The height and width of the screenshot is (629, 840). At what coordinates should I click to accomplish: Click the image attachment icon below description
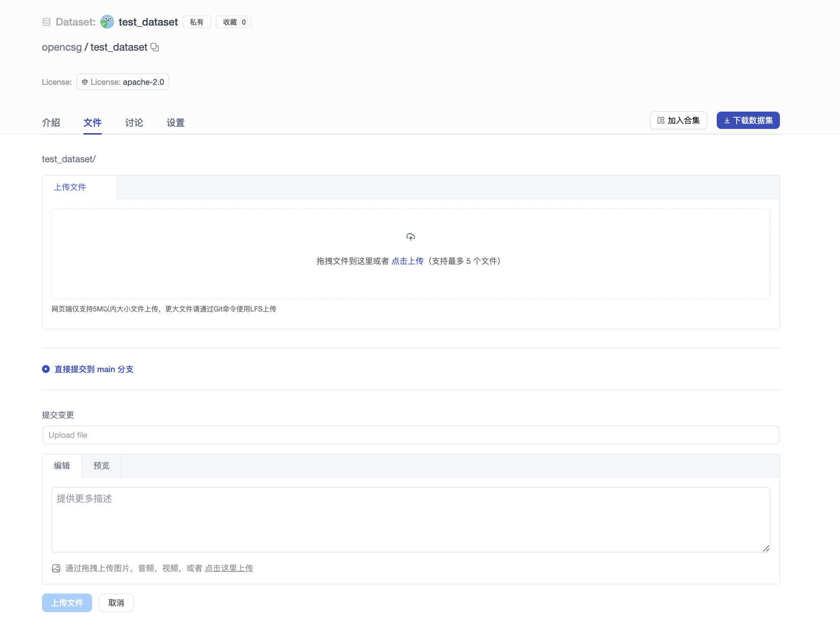[56, 568]
